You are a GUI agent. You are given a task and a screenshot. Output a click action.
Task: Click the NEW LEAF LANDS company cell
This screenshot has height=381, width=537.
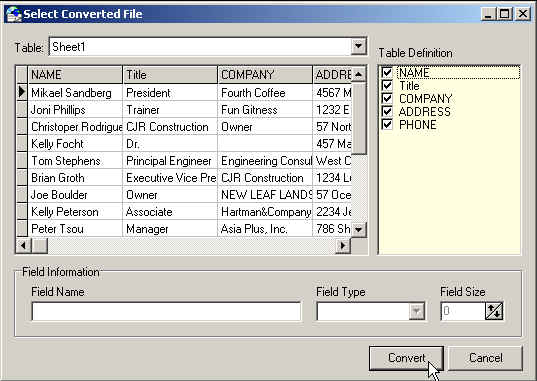tap(265, 195)
